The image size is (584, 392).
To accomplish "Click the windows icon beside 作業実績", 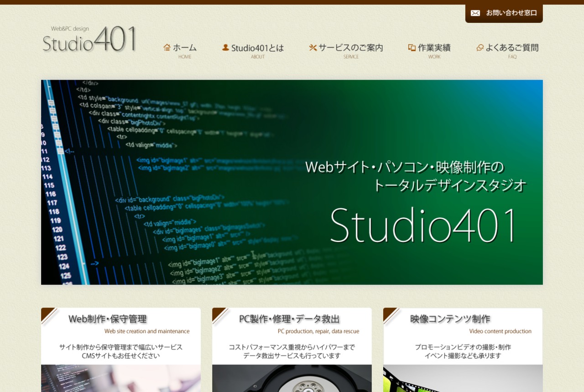I will [x=412, y=47].
